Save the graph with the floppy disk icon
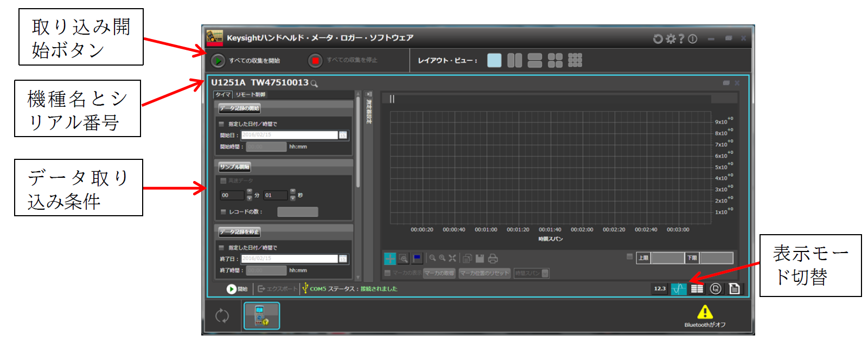 [x=480, y=259]
